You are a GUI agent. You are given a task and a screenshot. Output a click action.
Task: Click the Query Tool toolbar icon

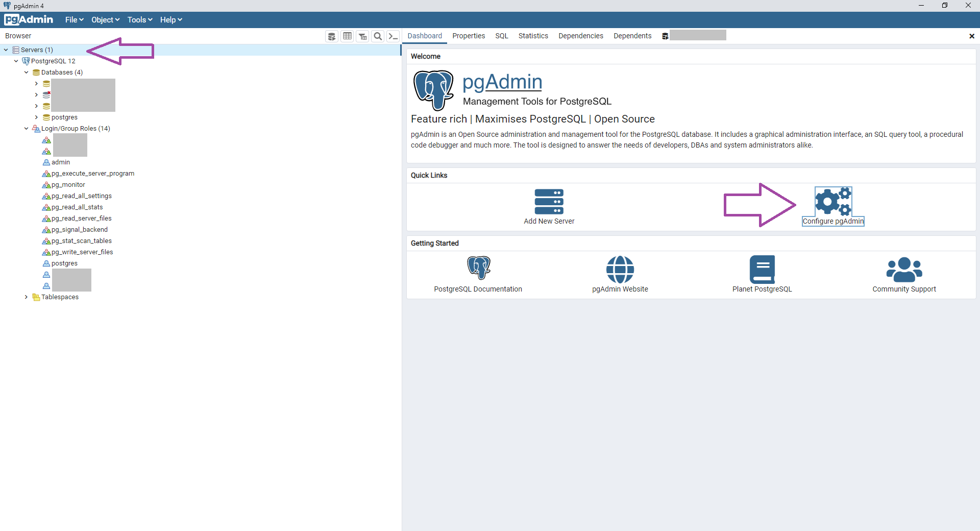tap(332, 36)
